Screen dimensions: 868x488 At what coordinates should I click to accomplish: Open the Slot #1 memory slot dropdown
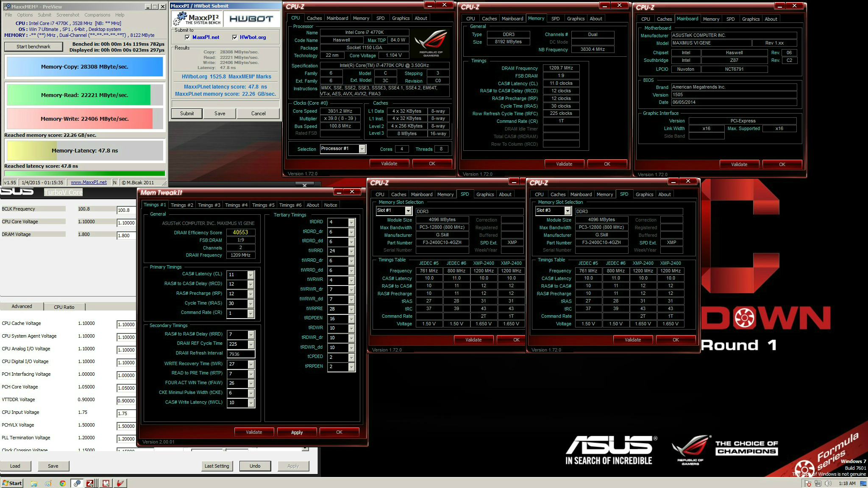(x=408, y=211)
